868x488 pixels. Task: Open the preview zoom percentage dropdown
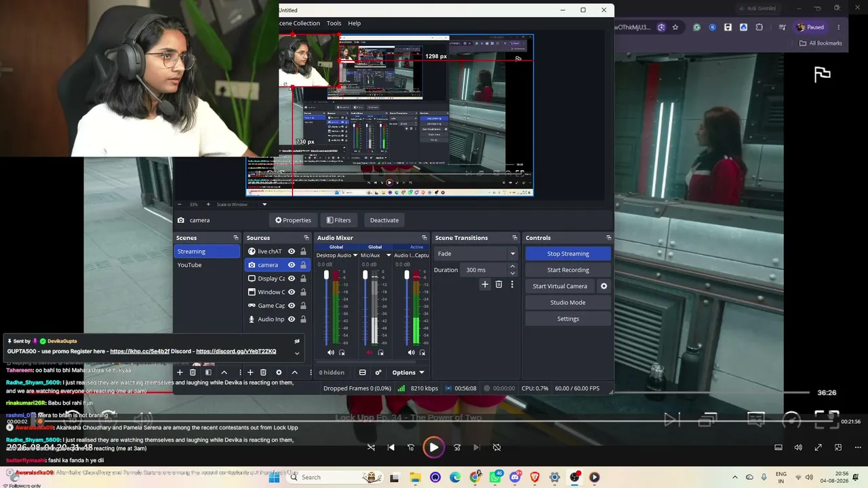pos(264,205)
